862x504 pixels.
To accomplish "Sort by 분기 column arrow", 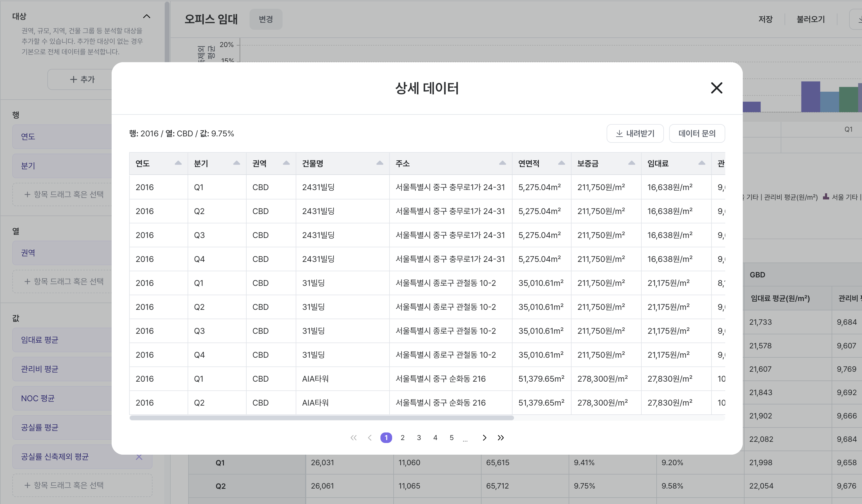I will coord(236,163).
